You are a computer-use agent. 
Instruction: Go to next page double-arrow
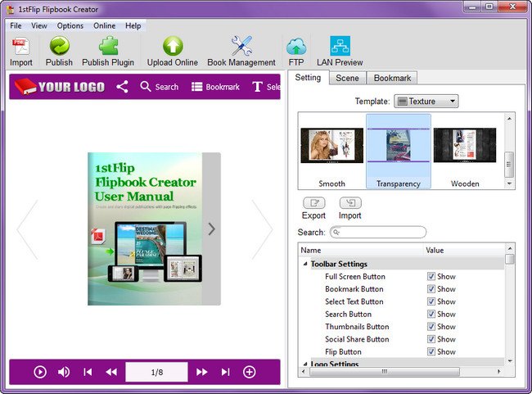tap(202, 372)
